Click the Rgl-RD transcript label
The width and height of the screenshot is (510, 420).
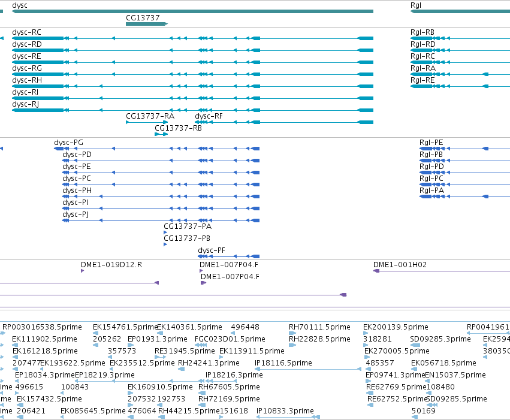pyautogui.click(x=423, y=44)
